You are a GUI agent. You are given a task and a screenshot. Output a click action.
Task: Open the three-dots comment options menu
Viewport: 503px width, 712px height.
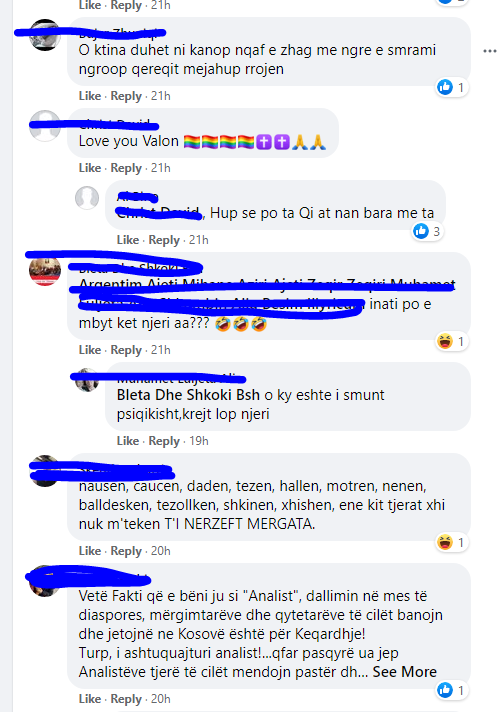(490, 51)
